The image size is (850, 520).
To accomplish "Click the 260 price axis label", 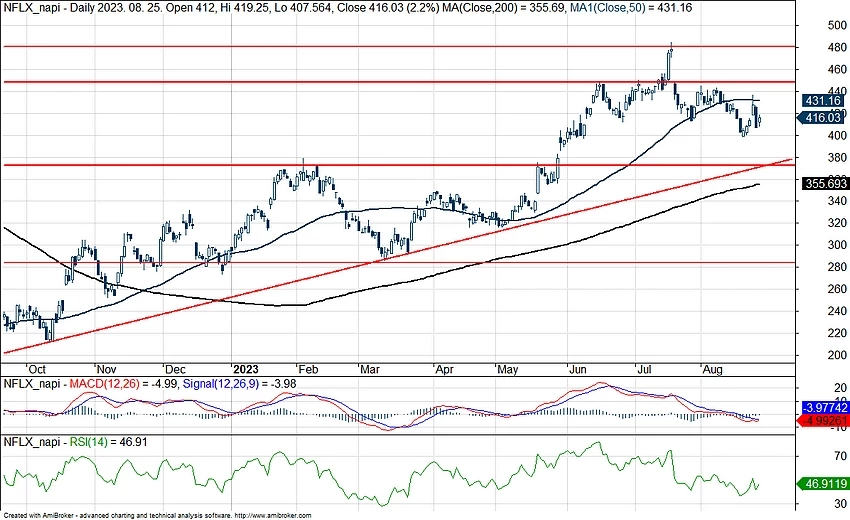I will point(837,289).
